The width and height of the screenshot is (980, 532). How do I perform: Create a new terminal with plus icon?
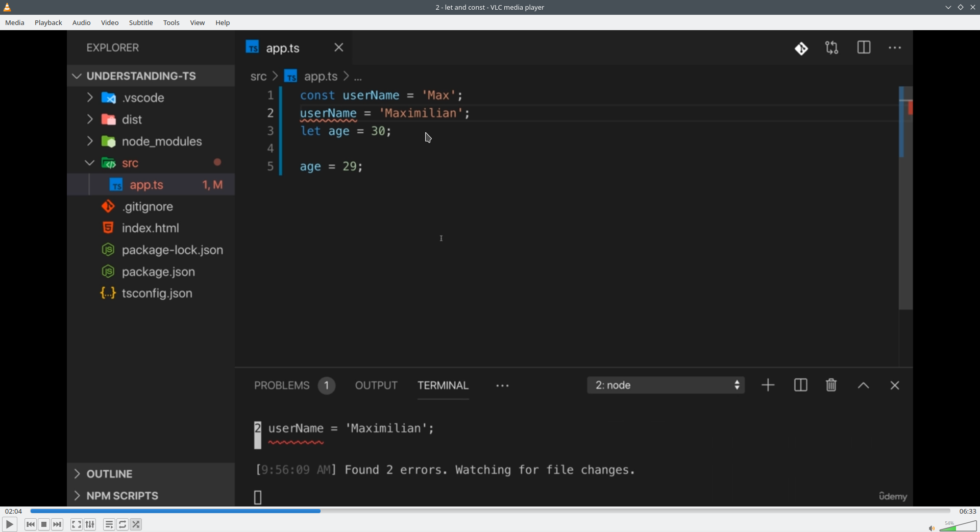pyautogui.click(x=768, y=385)
